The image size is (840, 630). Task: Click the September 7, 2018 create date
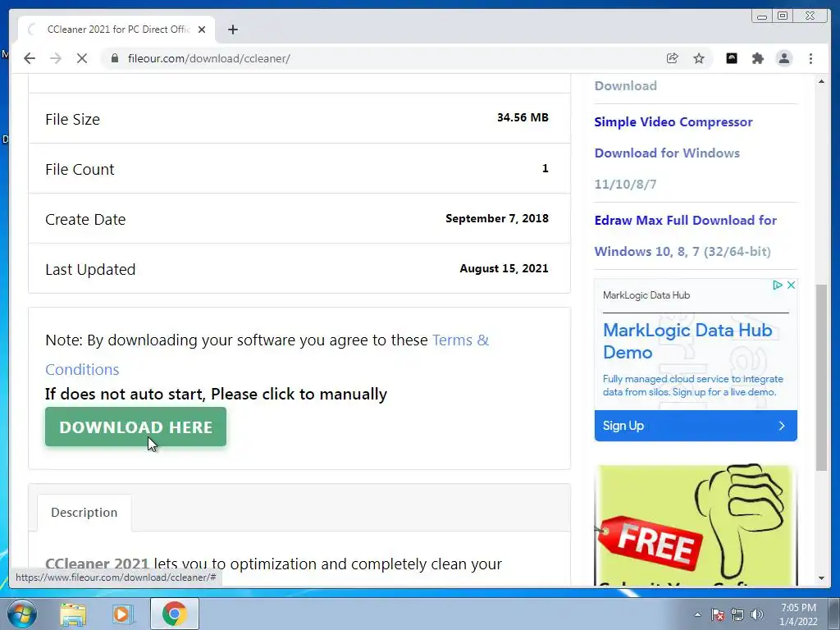(x=497, y=218)
